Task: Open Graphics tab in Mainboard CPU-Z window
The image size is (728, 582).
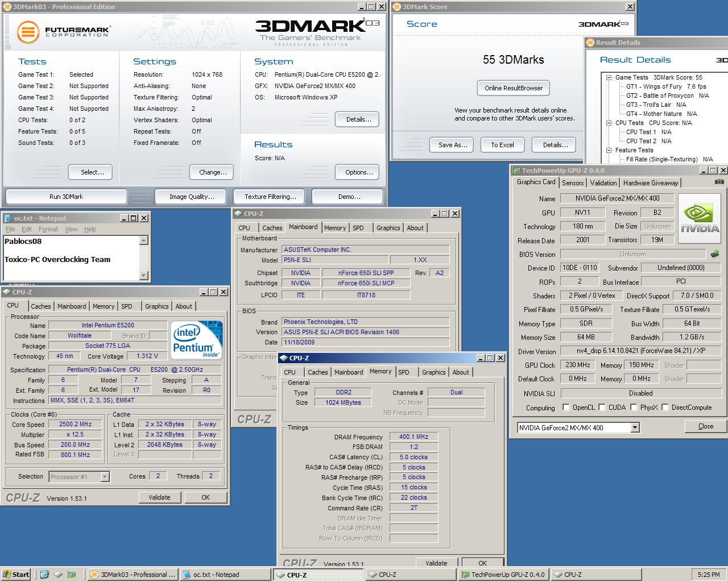Action: 388,228
